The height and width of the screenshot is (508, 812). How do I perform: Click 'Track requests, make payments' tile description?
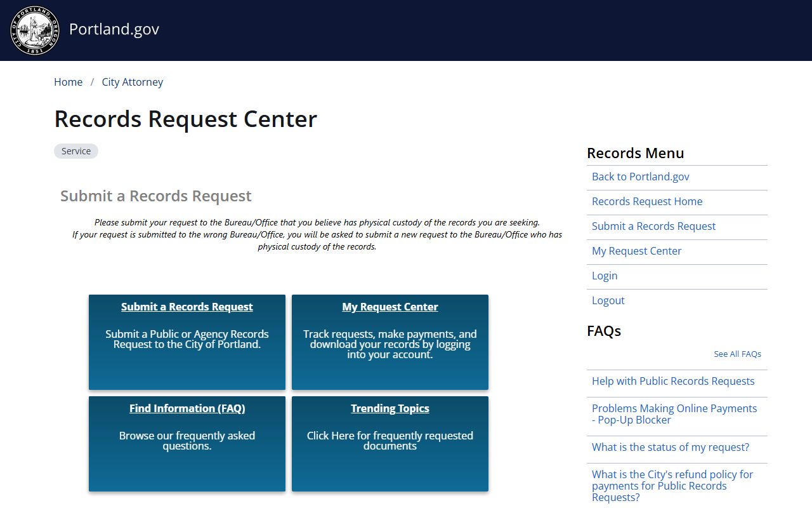tap(390, 344)
